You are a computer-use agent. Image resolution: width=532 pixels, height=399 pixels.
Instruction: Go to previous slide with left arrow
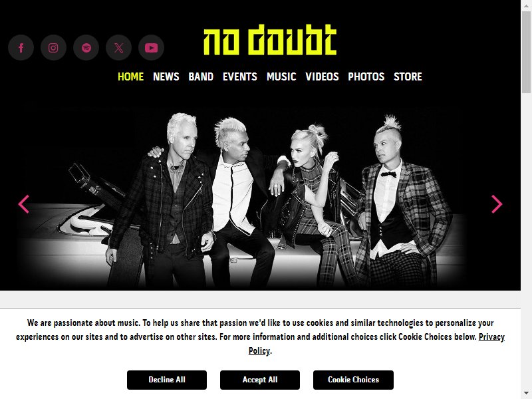(24, 204)
